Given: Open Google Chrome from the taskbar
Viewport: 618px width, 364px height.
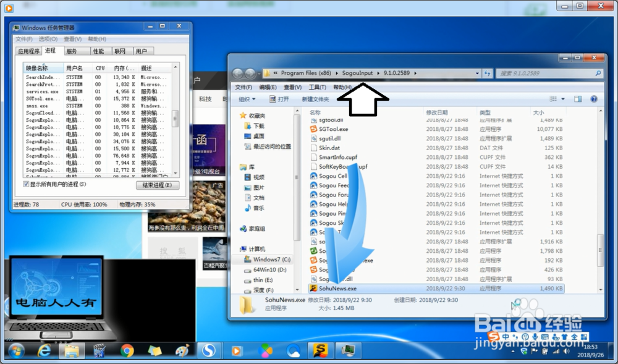Looking at the screenshot, I should click(x=127, y=350).
